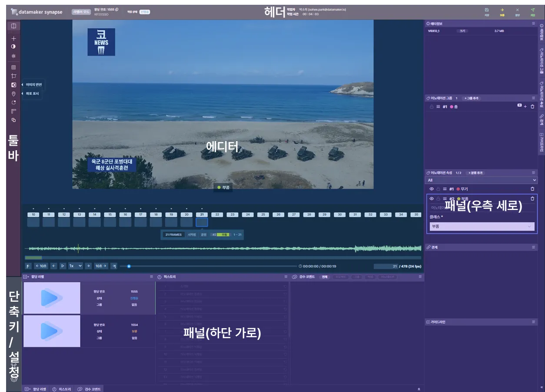Open the 검수 코멘트 panel menu
The width and height of the screenshot is (545, 392).
[420, 277]
